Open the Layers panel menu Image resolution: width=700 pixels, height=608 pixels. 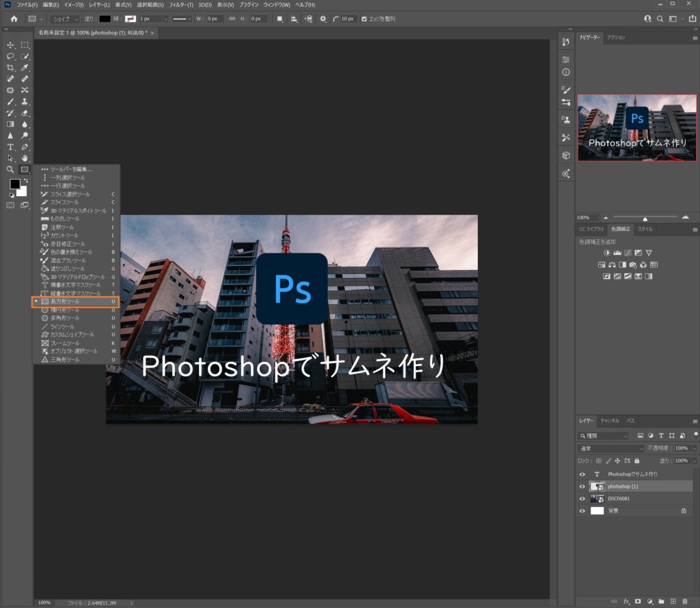click(x=695, y=421)
